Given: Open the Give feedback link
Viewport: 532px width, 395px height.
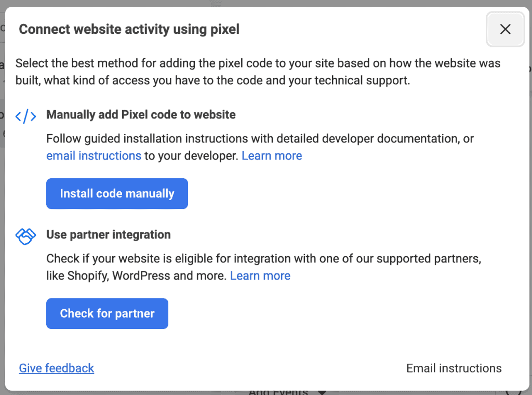Looking at the screenshot, I should (56, 368).
